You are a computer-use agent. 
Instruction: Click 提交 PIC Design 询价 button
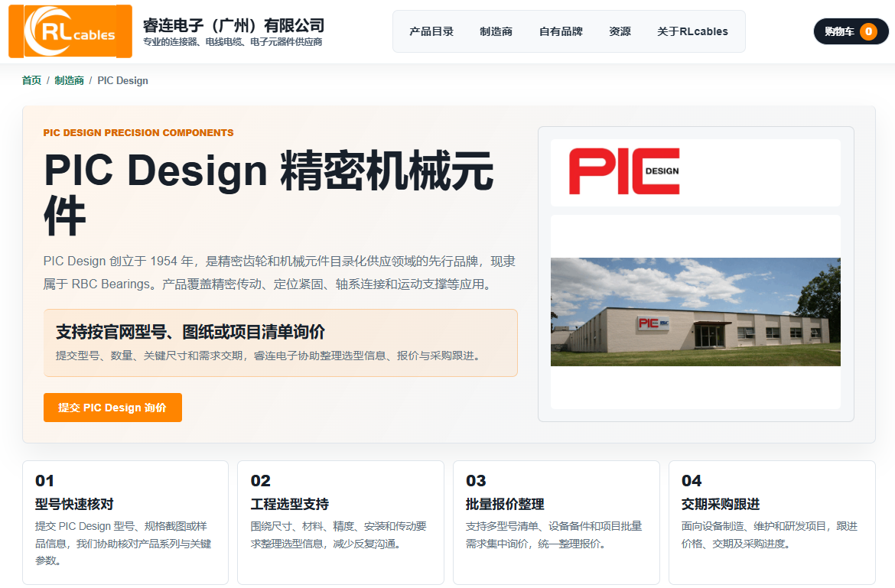pos(112,408)
